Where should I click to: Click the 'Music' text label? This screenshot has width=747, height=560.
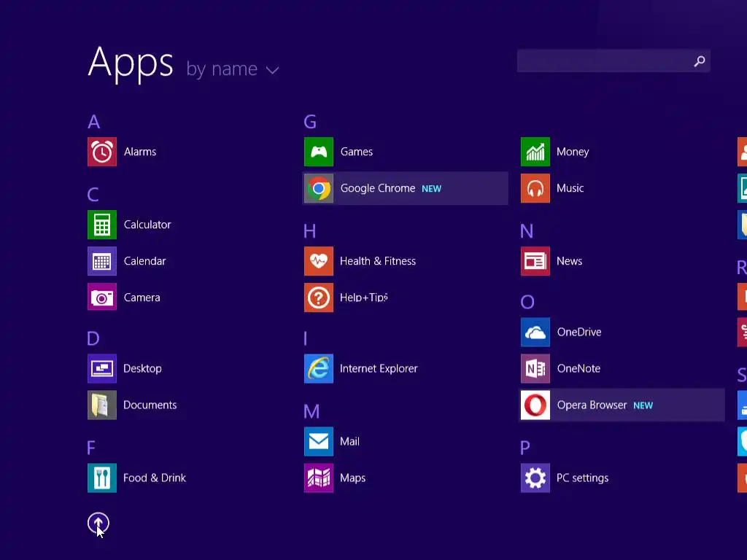pyautogui.click(x=570, y=189)
